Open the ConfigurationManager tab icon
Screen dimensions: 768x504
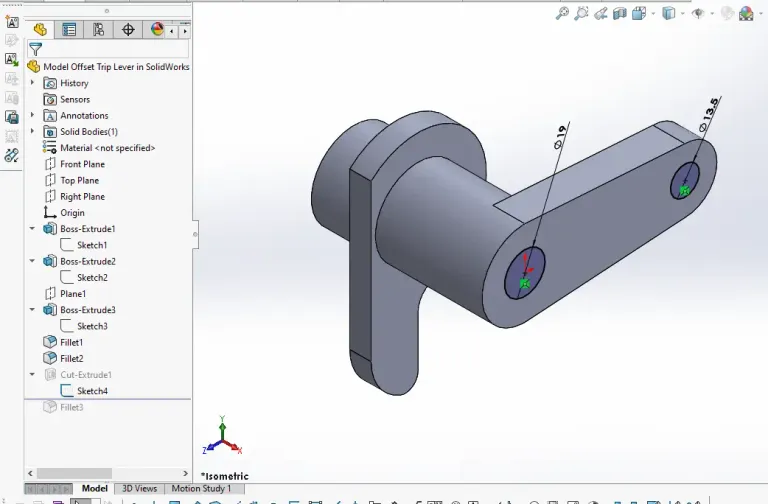98,30
